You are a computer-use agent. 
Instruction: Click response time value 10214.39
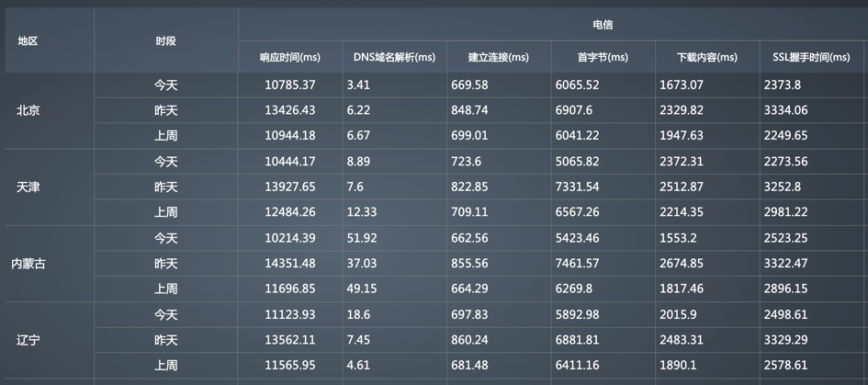[x=290, y=238]
